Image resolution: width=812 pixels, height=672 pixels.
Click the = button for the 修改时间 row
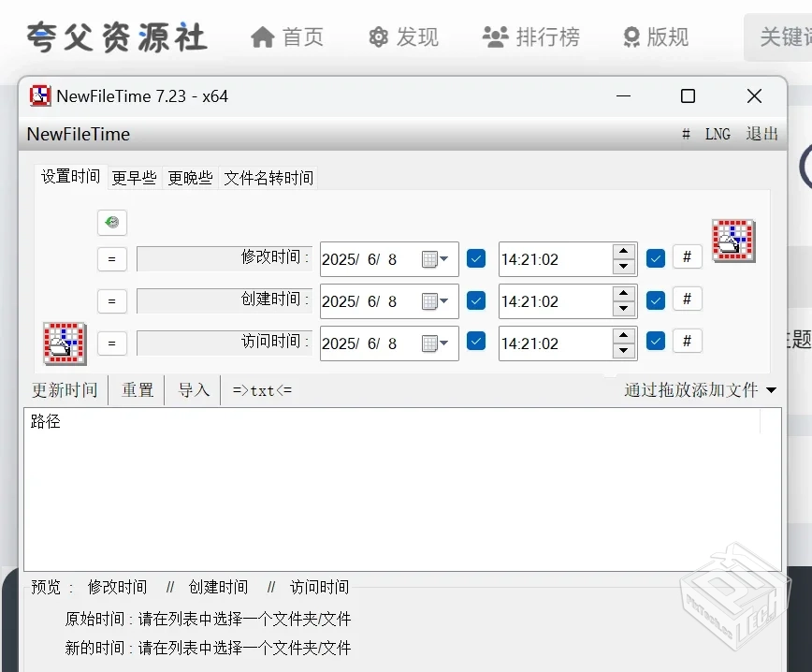[x=111, y=258]
